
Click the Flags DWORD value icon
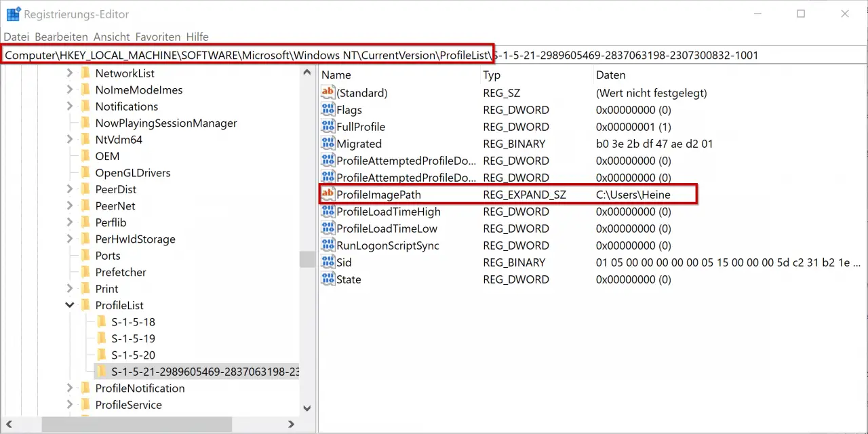328,110
